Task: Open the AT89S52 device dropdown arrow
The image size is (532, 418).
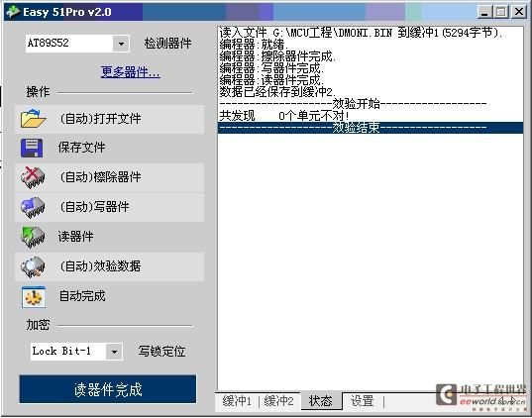Action: (121, 44)
